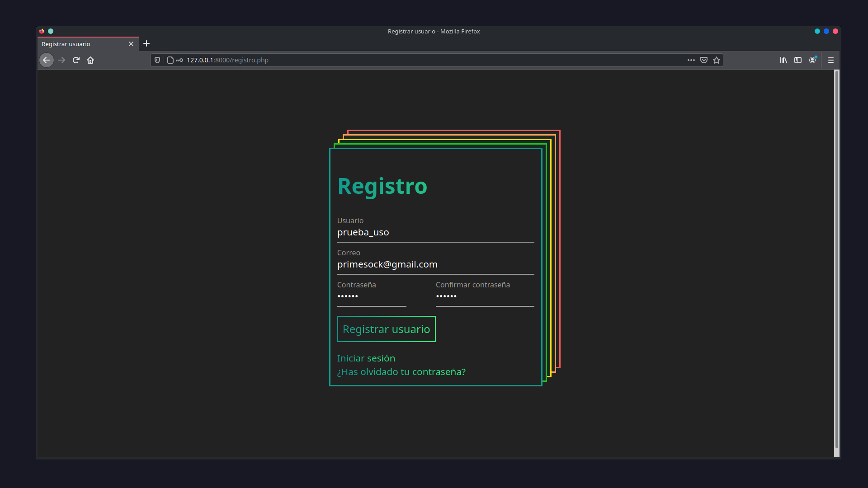Image resolution: width=868 pixels, height=488 pixels.
Task: Close the Registrar usuario tab
Action: pos(131,44)
